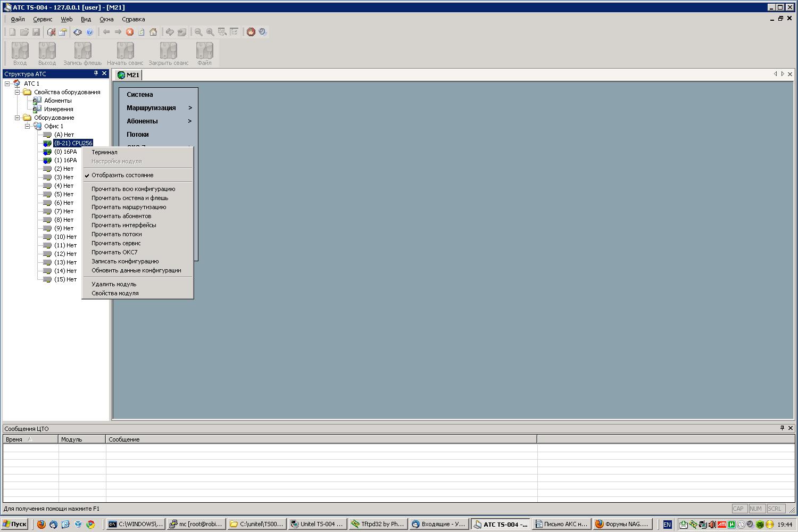
Task: Click the pin icon of Структура АТС panel
Action: point(96,73)
